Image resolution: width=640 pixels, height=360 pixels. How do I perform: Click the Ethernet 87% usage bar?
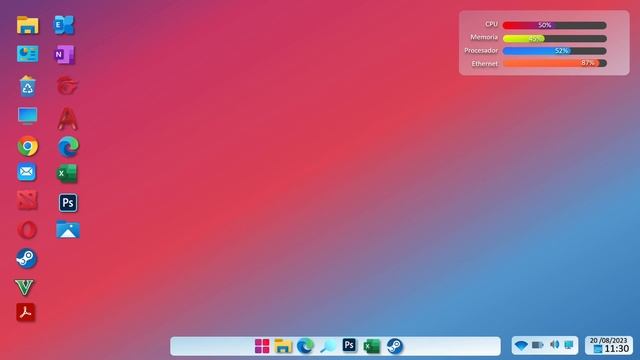pos(554,63)
